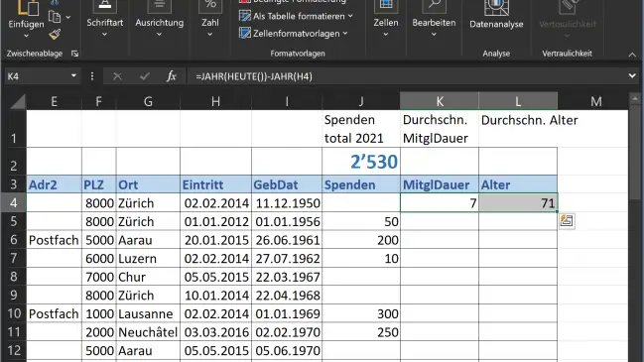Click the Einfügen paste clipboard icon
Viewport: 644px width, 362px height.
coord(28,8)
